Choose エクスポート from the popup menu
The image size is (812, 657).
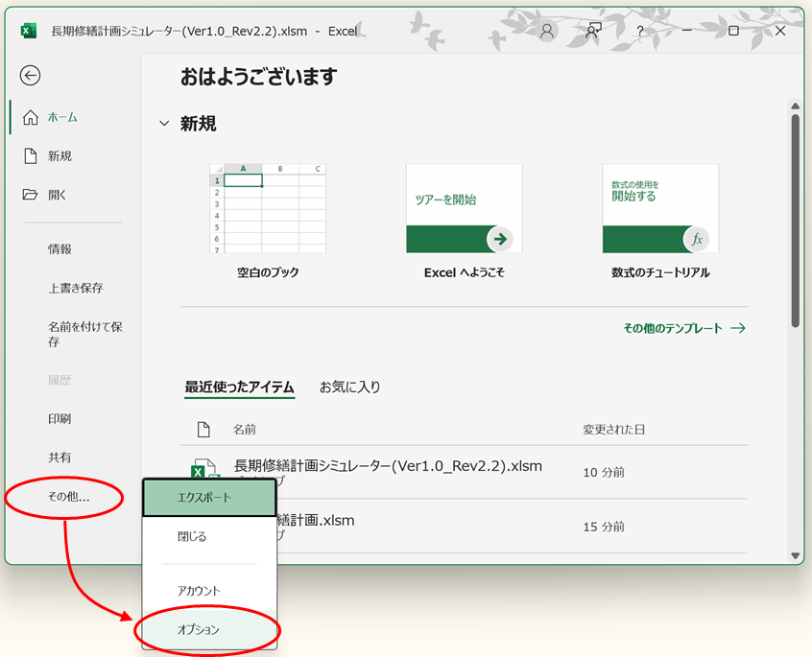204,498
